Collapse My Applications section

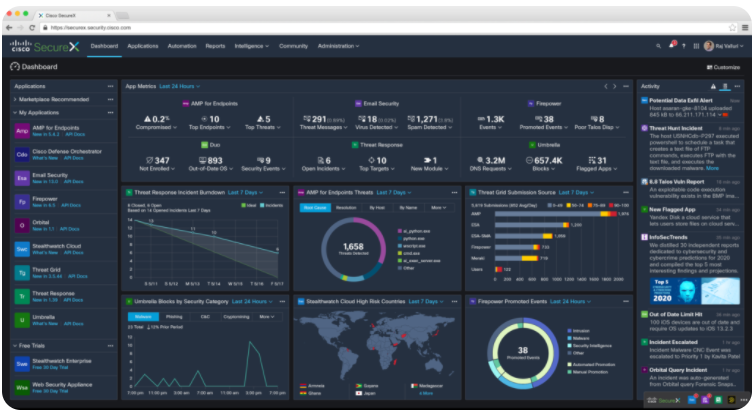pyautogui.click(x=15, y=112)
